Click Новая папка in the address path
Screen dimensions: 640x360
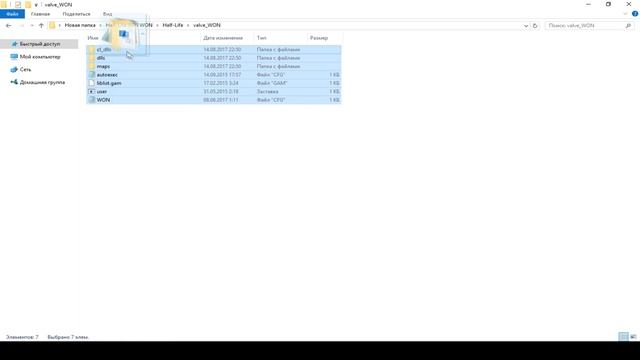pos(80,25)
